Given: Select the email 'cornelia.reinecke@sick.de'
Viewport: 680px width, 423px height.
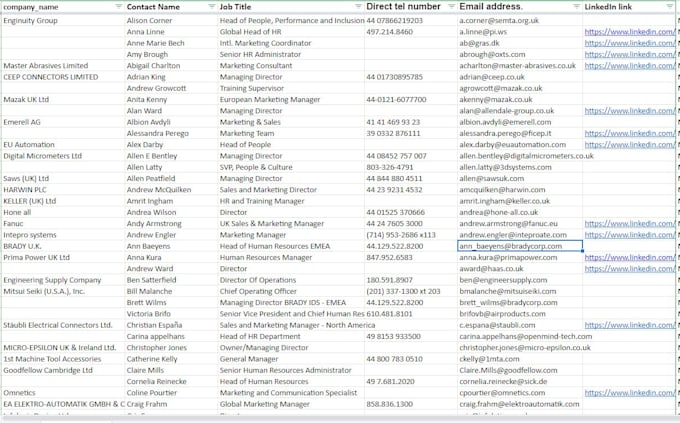Looking at the screenshot, I should (520, 381).
